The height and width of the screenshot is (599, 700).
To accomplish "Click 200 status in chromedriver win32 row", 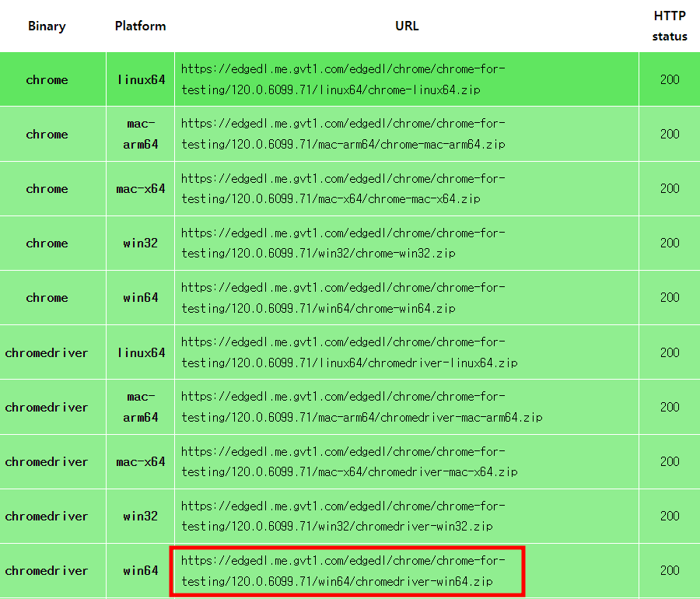I will (670, 516).
